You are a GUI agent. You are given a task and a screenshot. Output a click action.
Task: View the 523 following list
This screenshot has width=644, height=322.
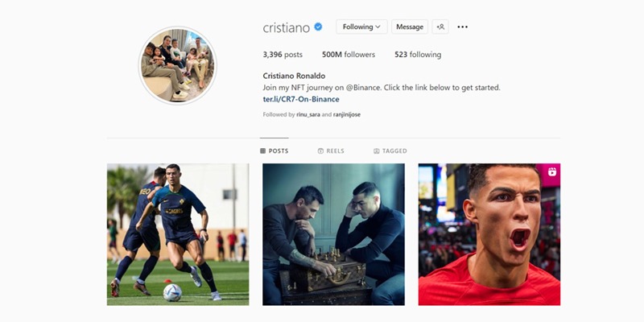pyautogui.click(x=418, y=55)
